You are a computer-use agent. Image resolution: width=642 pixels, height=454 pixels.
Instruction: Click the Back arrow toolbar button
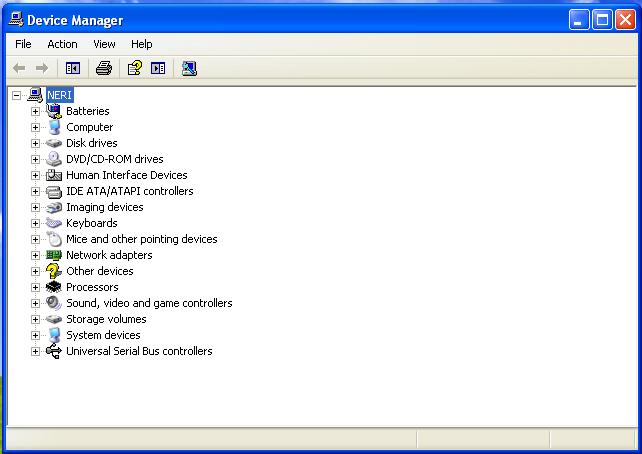click(19, 68)
